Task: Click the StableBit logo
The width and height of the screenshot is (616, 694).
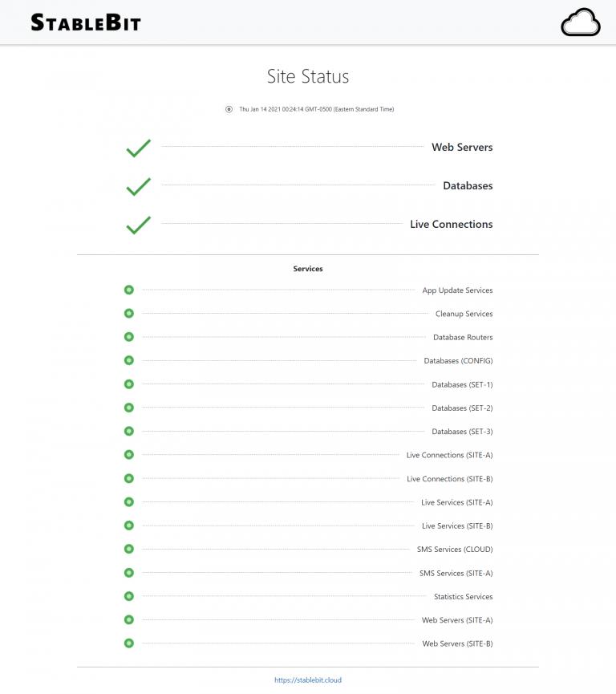Action: click(85, 22)
